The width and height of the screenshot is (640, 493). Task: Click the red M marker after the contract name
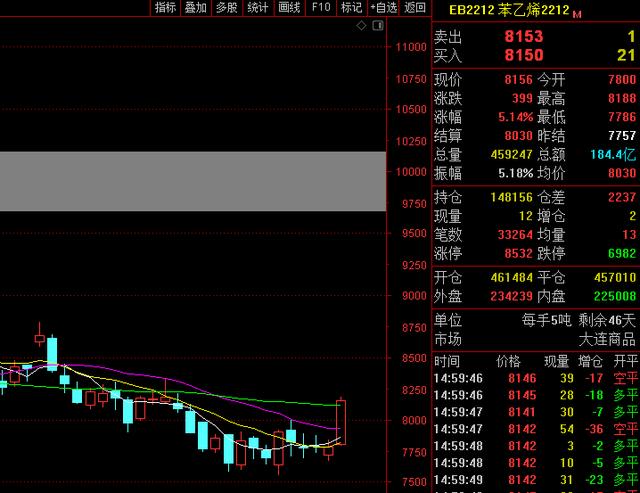tap(577, 14)
